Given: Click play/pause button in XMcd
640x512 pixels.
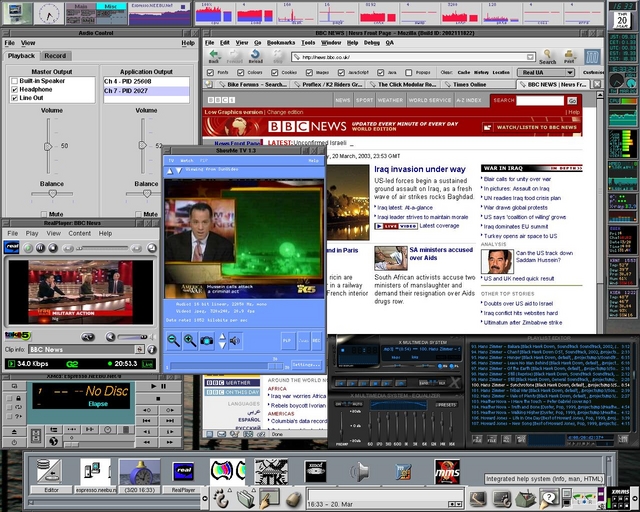Looking at the screenshot, I should (x=158, y=386).
